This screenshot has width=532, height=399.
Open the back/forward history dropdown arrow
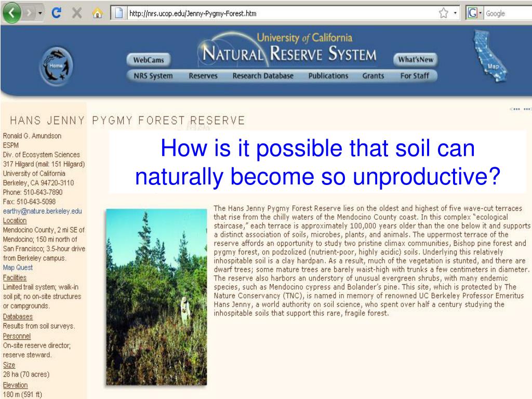[x=40, y=13]
